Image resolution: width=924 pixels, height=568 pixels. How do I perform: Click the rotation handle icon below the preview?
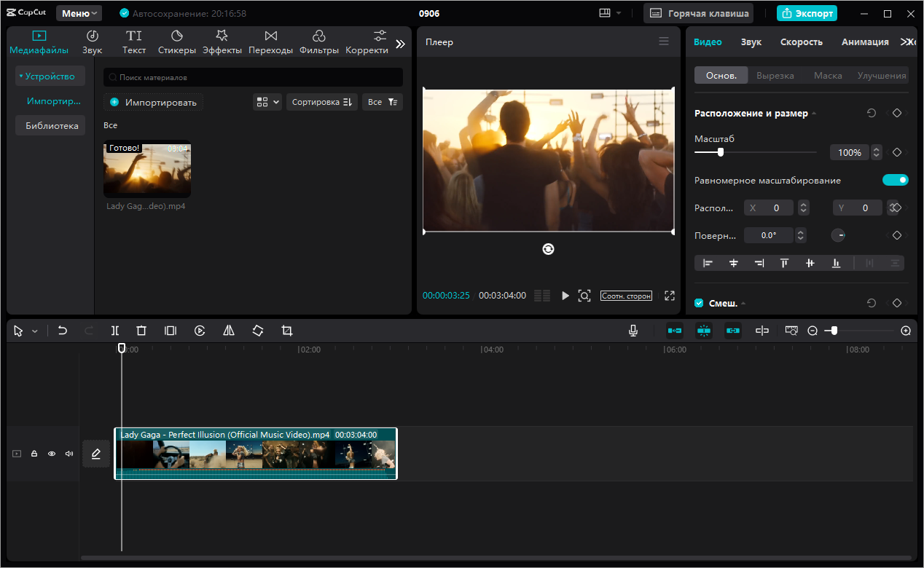click(x=548, y=249)
